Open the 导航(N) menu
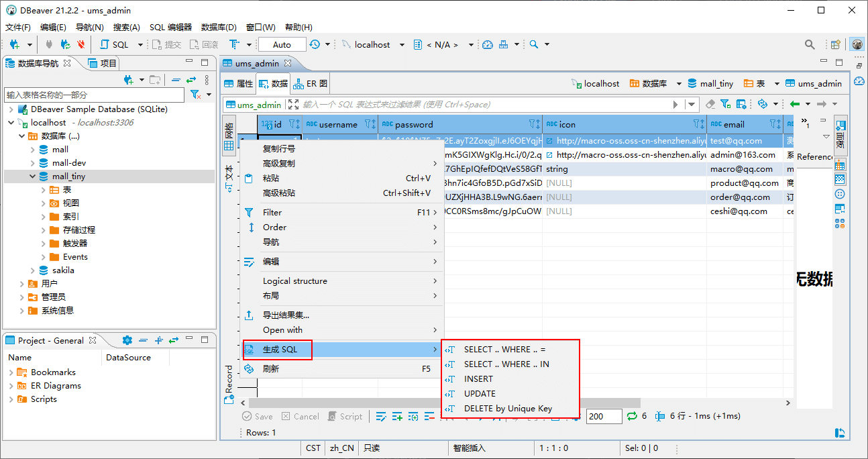868x459 pixels. [x=89, y=28]
